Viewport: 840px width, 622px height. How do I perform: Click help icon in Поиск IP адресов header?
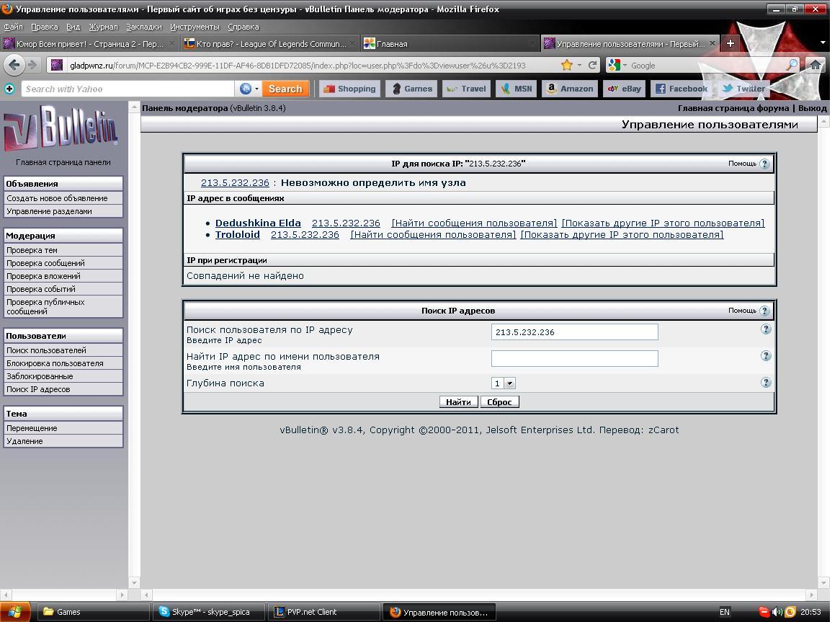point(765,311)
